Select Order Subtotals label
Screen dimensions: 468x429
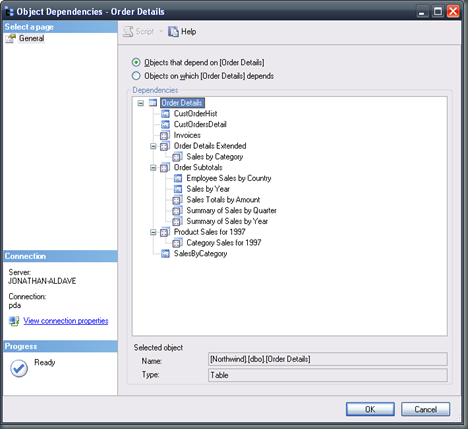[198, 167]
